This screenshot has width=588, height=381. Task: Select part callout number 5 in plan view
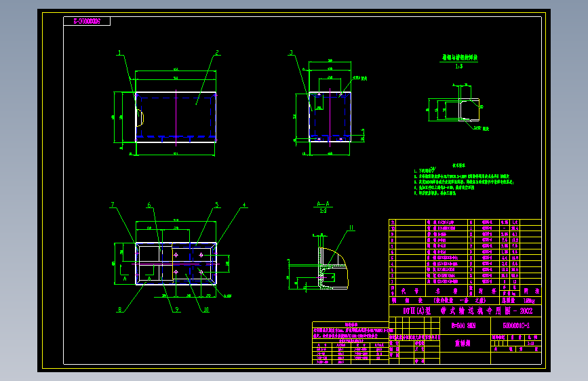coord(216,205)
